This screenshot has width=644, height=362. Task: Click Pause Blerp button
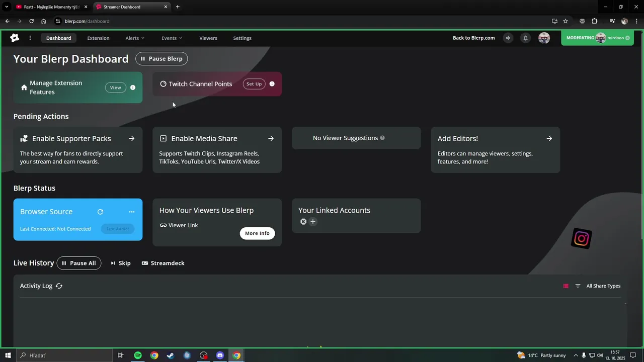pyautogui.click(x=162, y=59)
